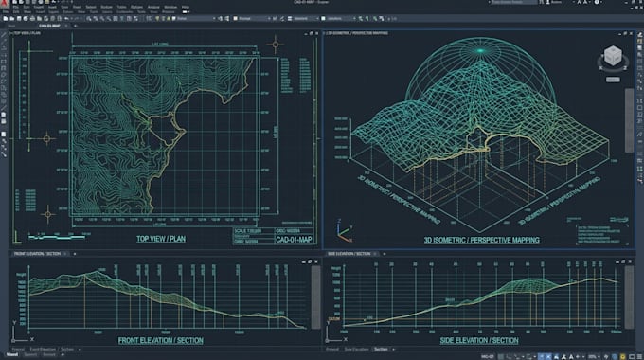Click the front elevation viewport vertical scrollbar
The height and width of the screenshot is (360, 644).
coord(315,297)
